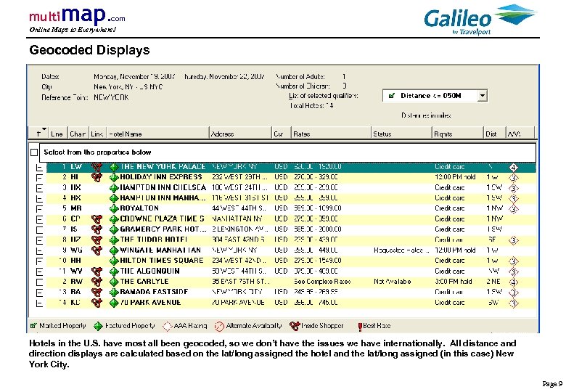Open 'See Complete Rates' for The Carlyle
This screenshot has width=566, height=392.
tap(322, 282)
